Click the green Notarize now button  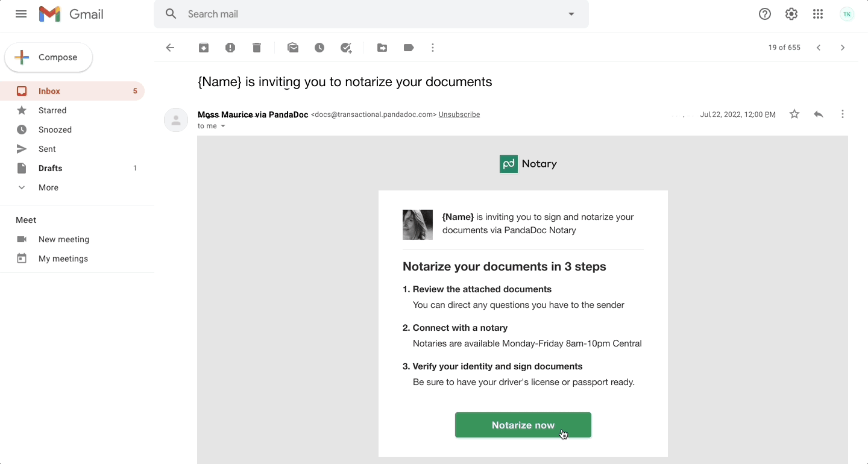[523, 425]
